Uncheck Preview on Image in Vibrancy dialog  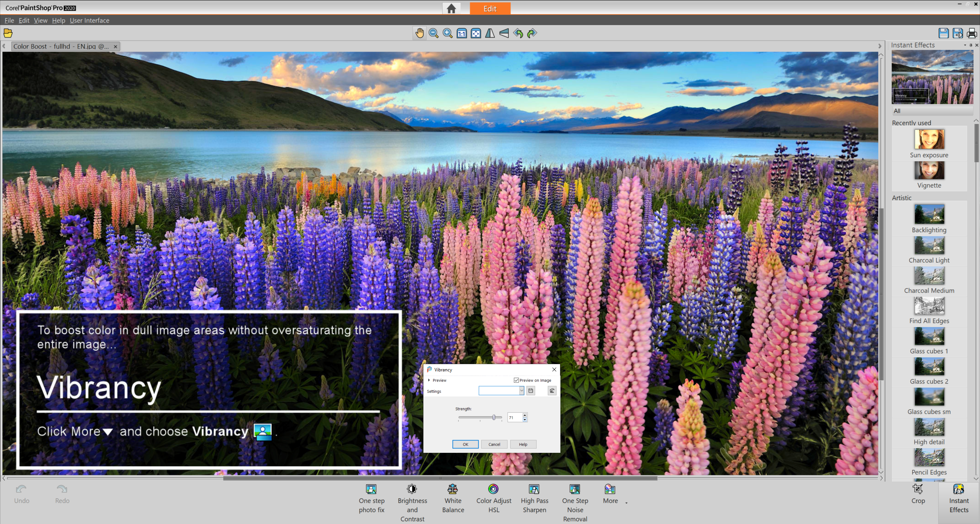click(x=516, y=380)
